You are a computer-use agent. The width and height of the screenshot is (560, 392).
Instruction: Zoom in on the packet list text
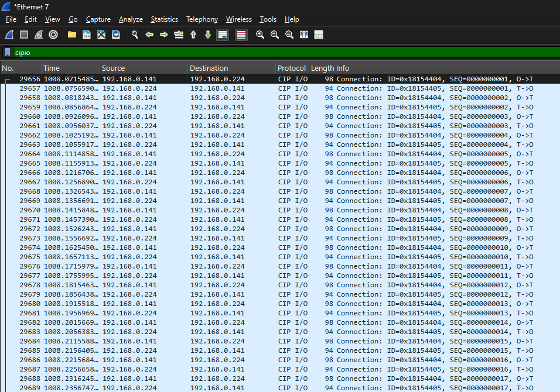click(x=260, y=35)
